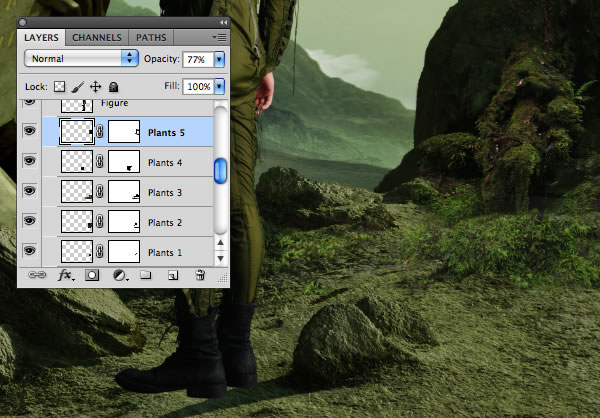
Task: Hide the Plants 4 layer
Action: coord(29,161)
